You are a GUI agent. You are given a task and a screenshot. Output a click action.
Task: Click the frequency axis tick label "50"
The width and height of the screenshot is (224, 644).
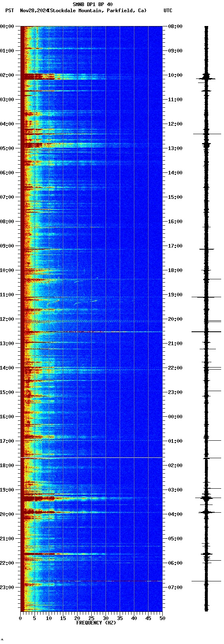click(x=162, y=618)
